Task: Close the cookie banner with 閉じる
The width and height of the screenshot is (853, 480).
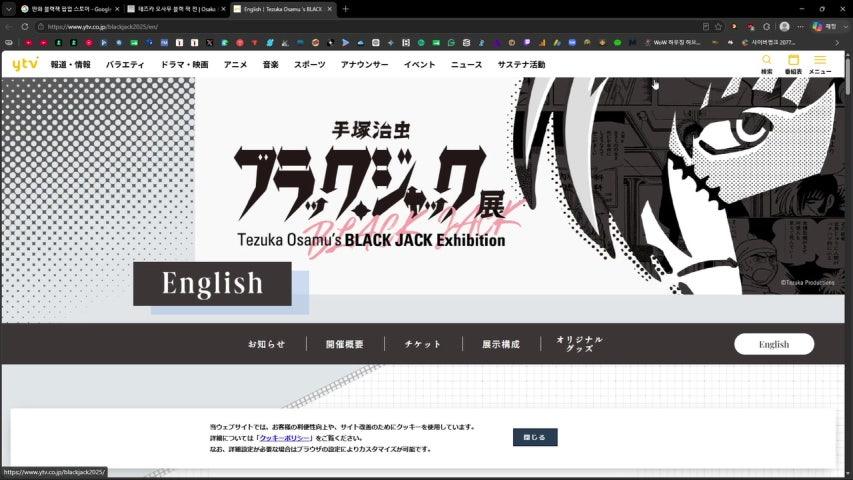Action: click(535, 437)
